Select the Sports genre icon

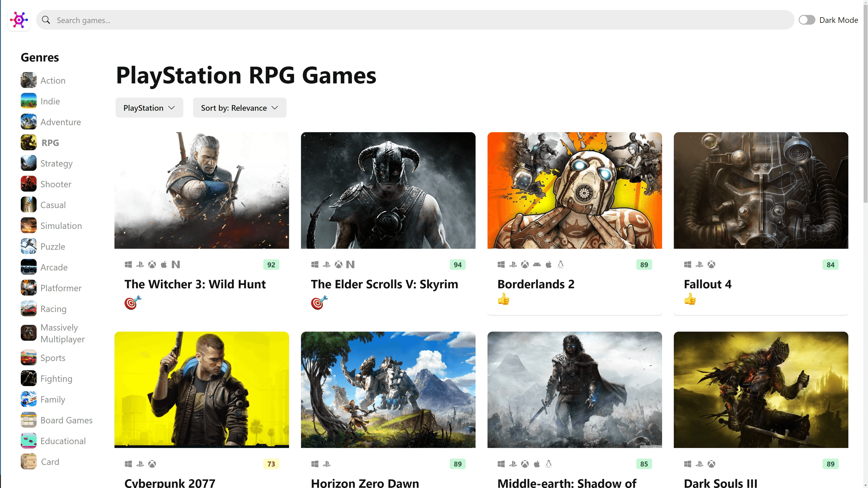point(29,358)
